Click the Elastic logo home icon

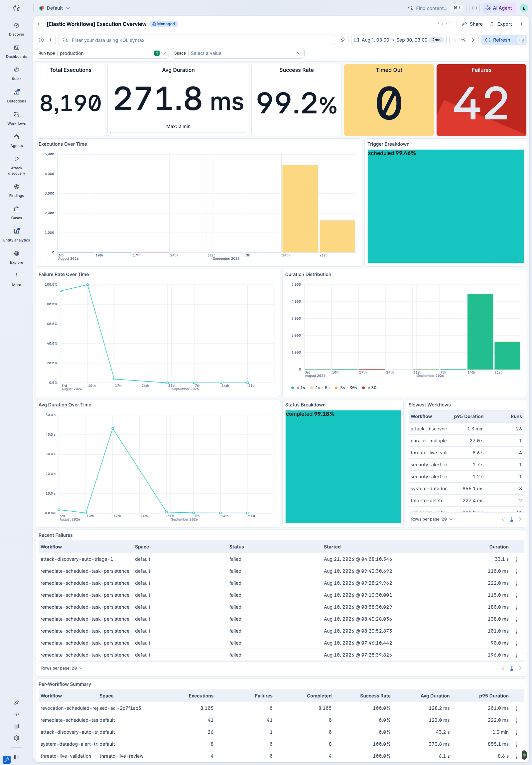16,8
